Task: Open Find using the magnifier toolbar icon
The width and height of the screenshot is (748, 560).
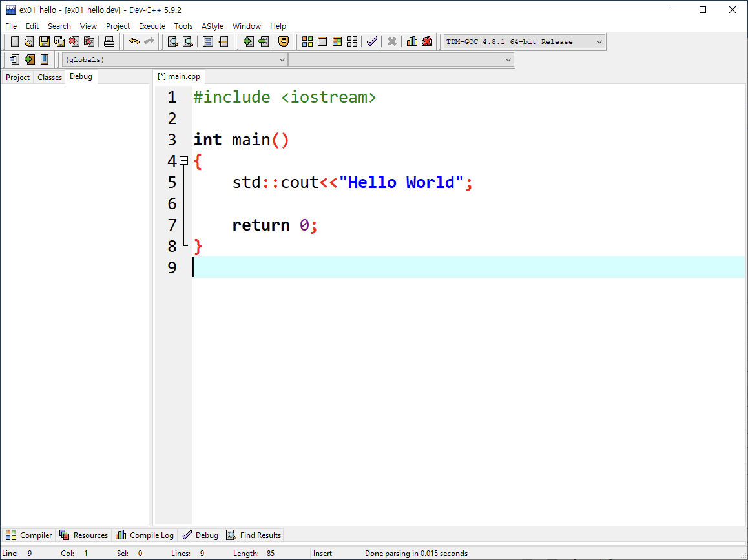Action: 172,41
